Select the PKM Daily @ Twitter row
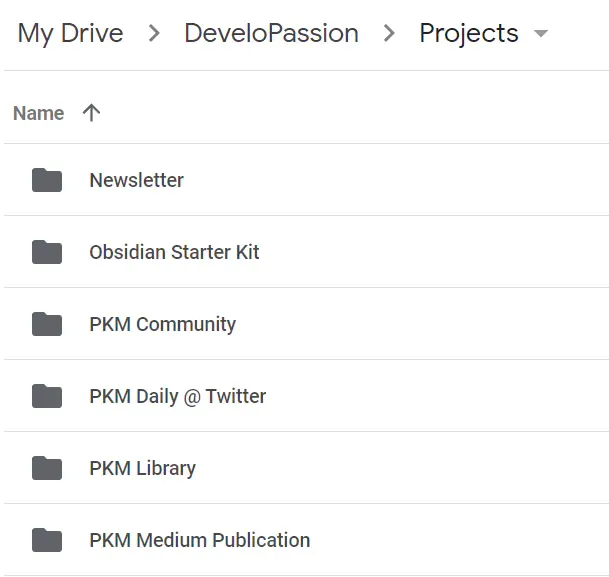609x577 pixels. tap(306, 396)
